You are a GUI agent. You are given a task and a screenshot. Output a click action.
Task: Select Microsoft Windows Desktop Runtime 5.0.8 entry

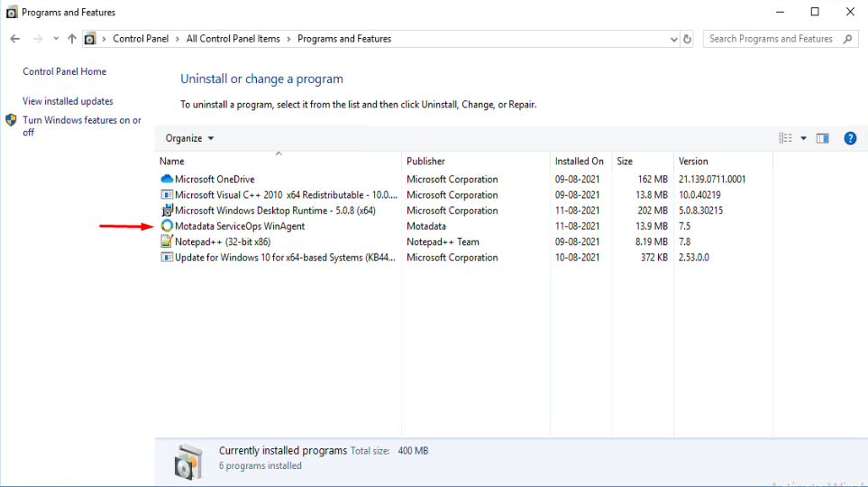(x=275, y=210)
